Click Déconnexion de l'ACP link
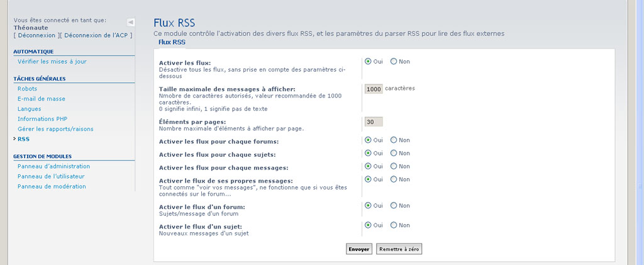Screen dimensions: 644x265 [x=97, y=36]
